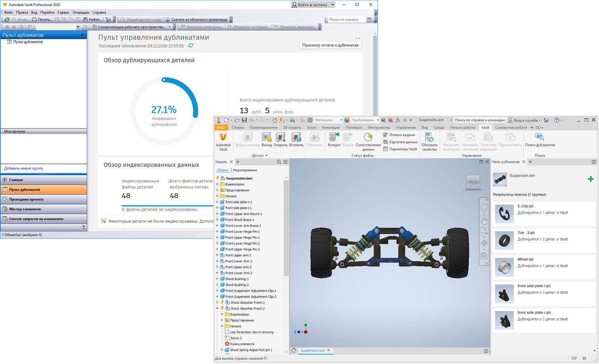This screenshot has height=364, width=599.
Task: Click Обновить свойства in the ribbon
Action: (x=429, y=142)
